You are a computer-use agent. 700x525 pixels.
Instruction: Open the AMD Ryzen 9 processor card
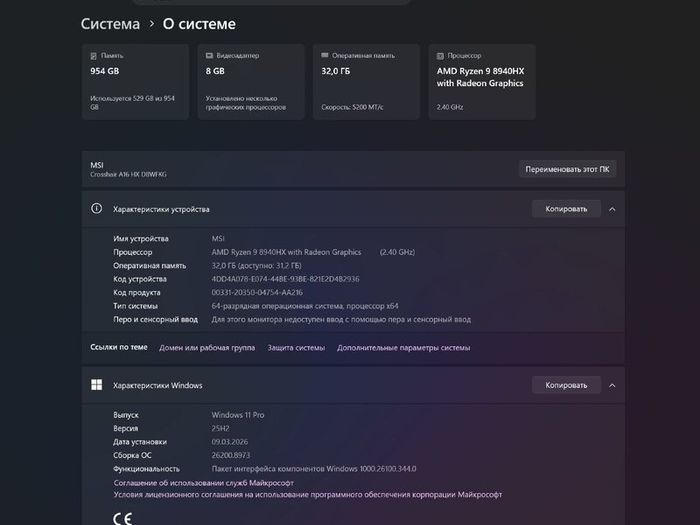(482, 82)
